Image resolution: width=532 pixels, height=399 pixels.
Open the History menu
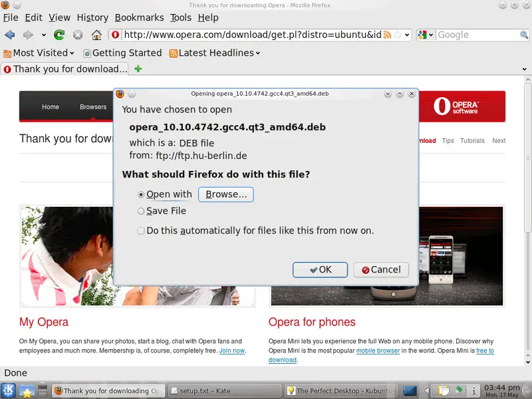(92, 17)
